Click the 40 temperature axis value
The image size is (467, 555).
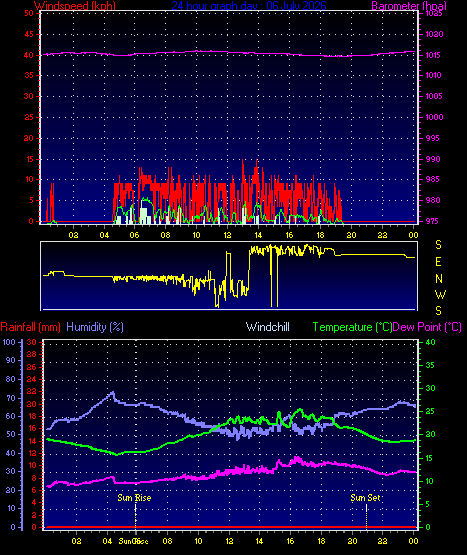(430, 342)
